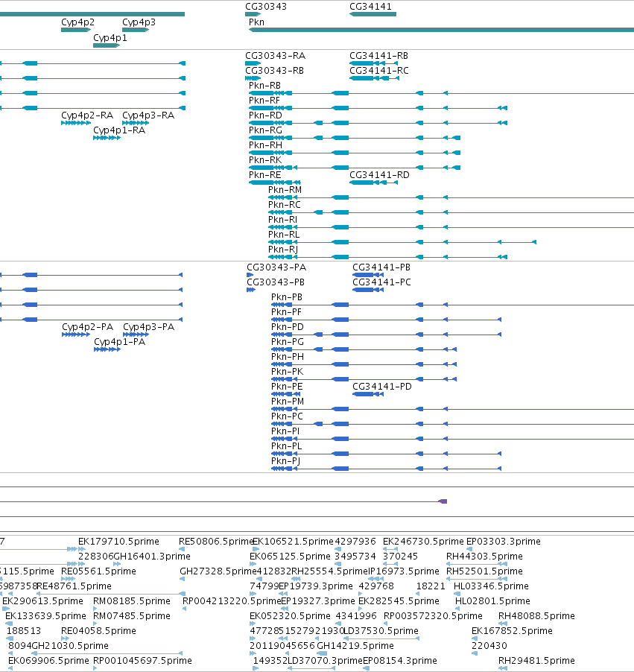The width and height of the screenshot is (634, 672).
Task: Open EST RE05561.5prime
Action: 98,571
